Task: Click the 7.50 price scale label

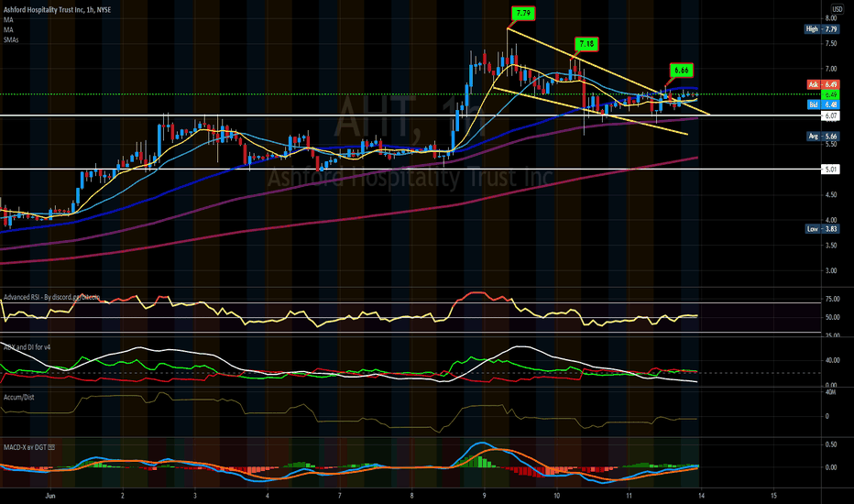Action: (x=830, y=44)
